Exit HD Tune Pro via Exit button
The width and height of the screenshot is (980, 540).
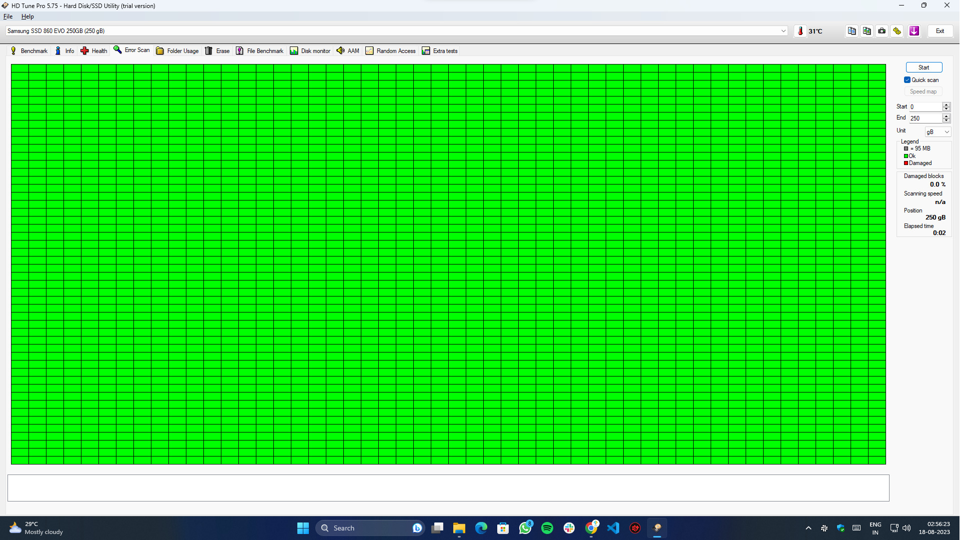(940, 31)
